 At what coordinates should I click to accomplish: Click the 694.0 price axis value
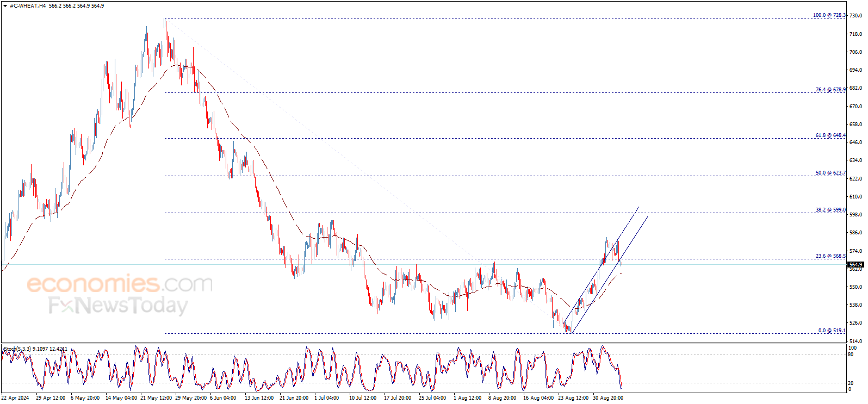pos(855,70)
